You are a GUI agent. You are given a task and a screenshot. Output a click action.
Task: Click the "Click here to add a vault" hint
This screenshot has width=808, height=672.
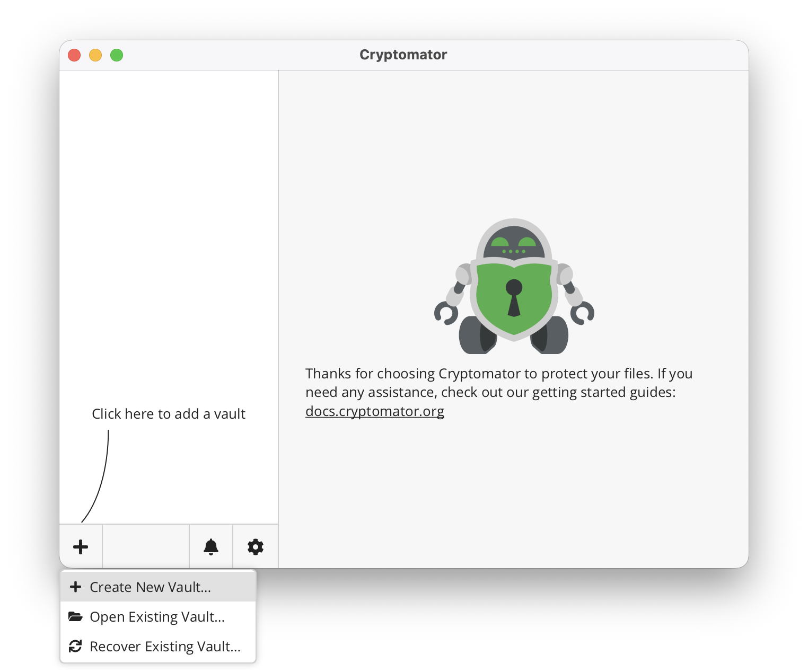[x=169, y=414]
